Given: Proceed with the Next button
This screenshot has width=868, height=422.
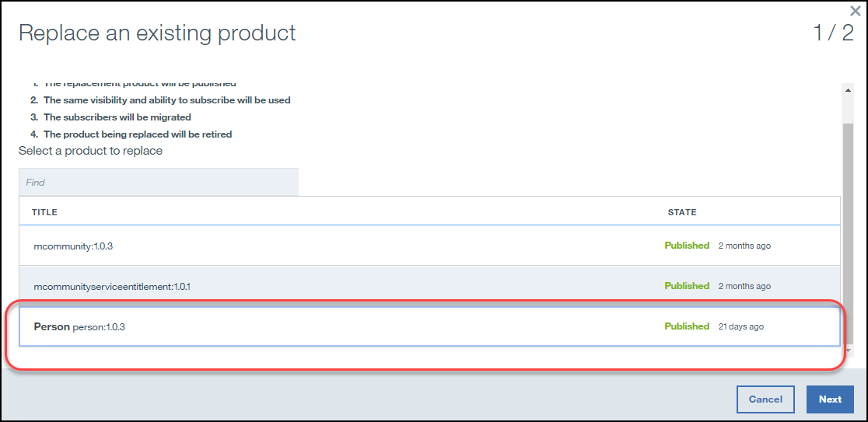Looking at the screenshot, I should point(831,399).
